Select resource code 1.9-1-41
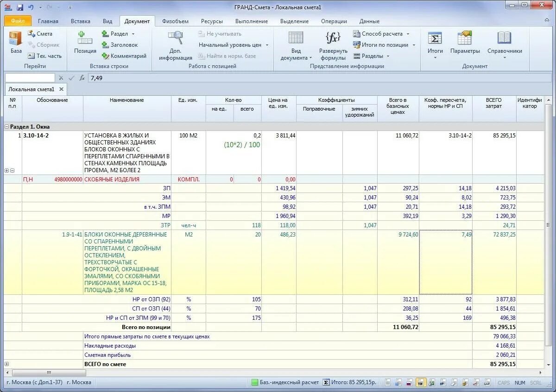556x392 pixels. 72,235
